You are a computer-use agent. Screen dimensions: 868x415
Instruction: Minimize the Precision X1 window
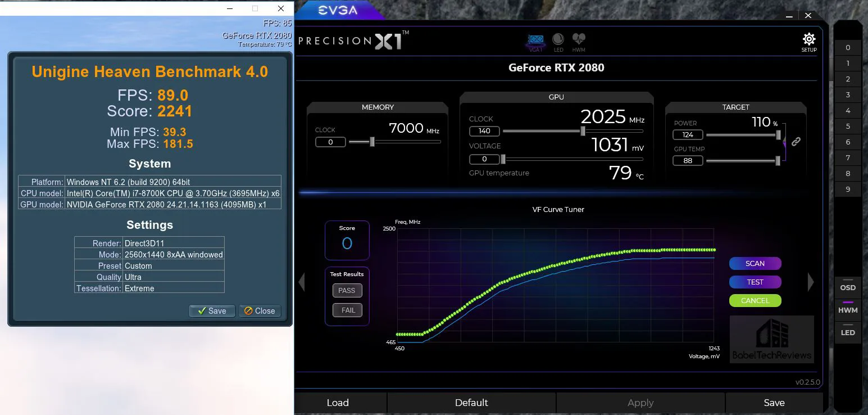(x=789, y=16)
